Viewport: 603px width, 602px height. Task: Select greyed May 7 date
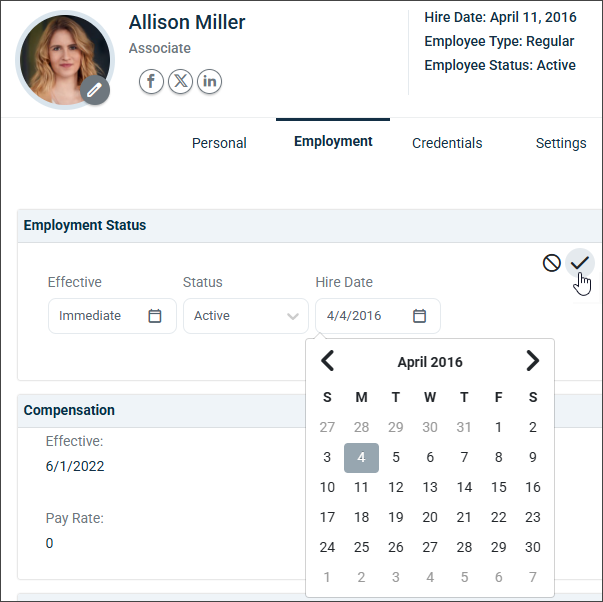coord(533,577)
